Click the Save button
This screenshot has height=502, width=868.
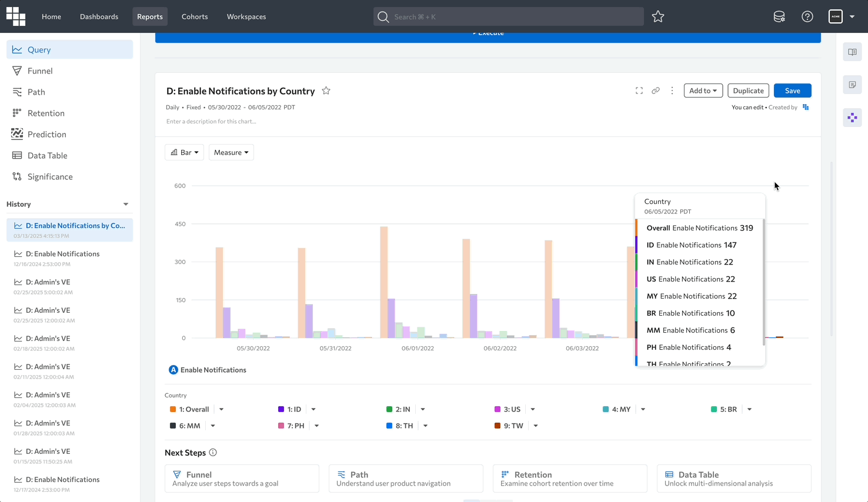click(792, 91)
